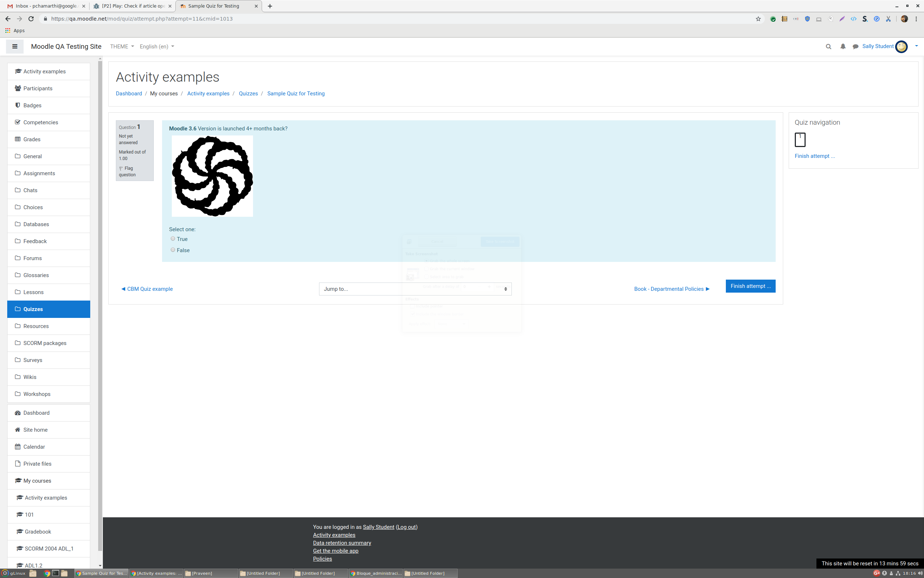
Task: Select the False radio option
Action: pyautogui.click(x=173, y=250)
